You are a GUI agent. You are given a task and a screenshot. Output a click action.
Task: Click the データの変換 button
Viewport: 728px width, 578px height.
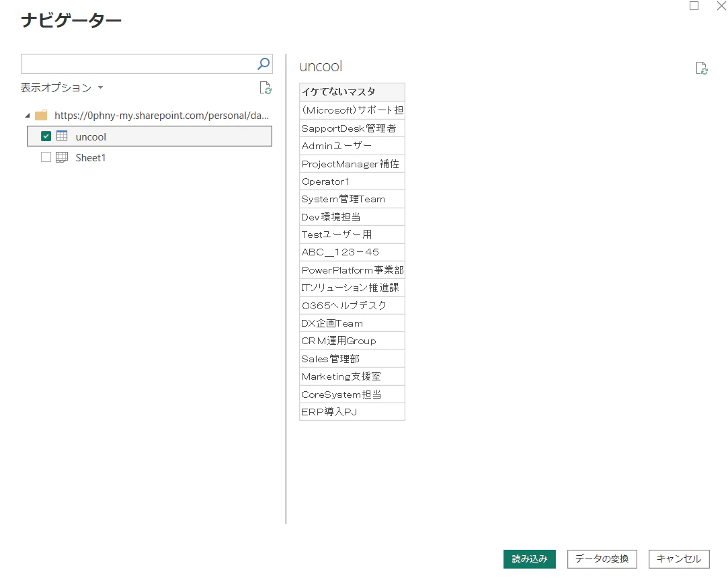[602, 559]
